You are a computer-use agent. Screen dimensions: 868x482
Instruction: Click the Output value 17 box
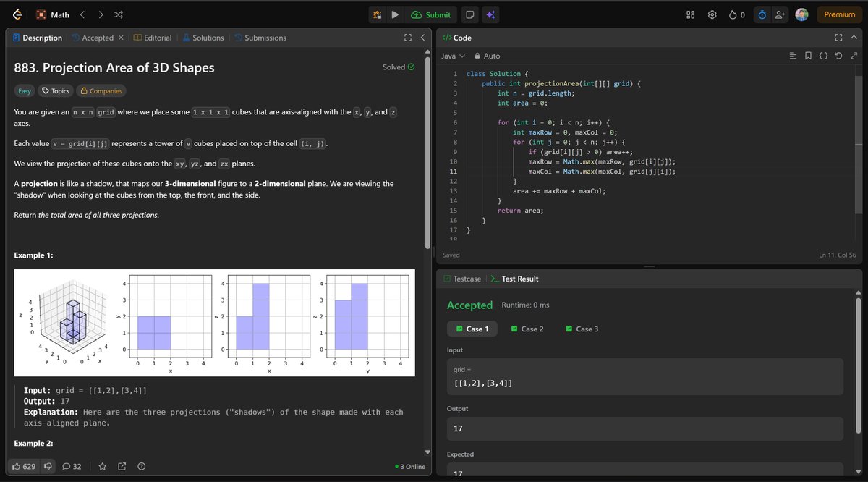coord(645,429)
